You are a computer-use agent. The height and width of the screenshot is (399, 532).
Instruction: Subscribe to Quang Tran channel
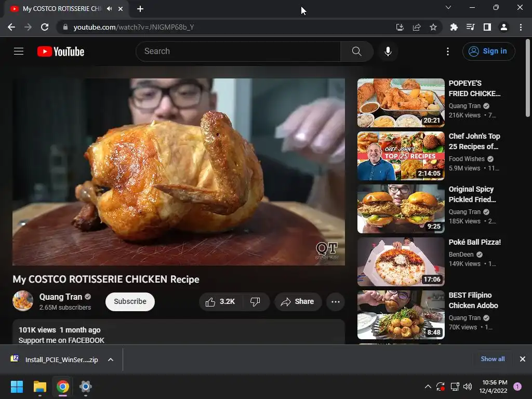point(130,302)
